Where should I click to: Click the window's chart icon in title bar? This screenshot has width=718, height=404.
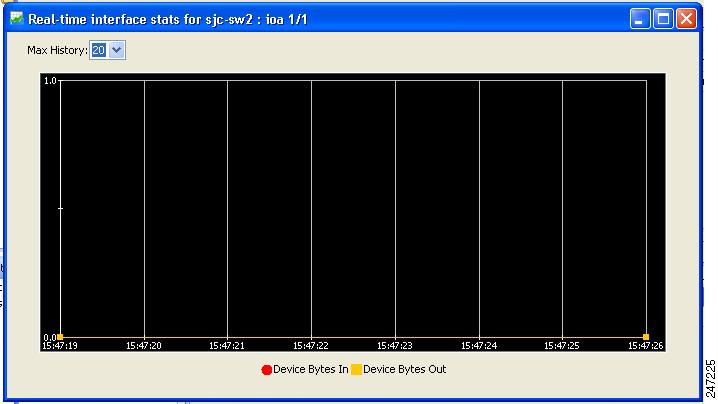click(x=16, y=18)
